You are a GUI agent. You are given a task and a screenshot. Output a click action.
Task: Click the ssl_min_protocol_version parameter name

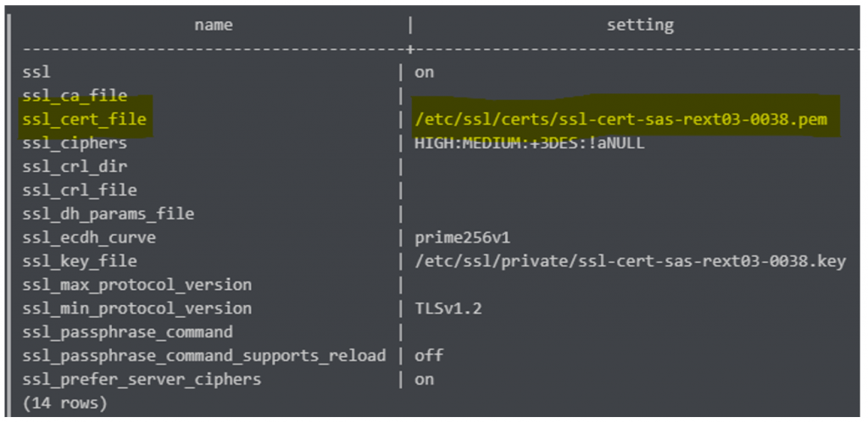click(x=137, y=309)
